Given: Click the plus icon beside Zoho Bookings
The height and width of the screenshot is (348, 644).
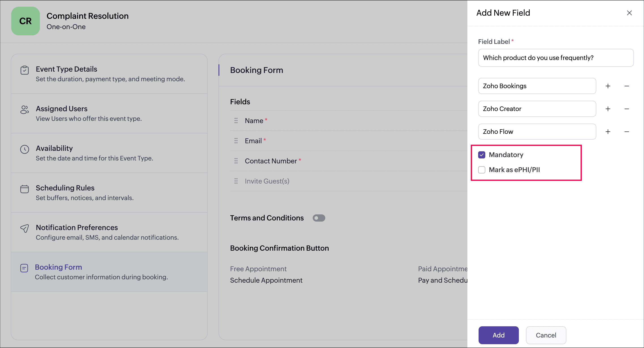Looking at the screenshot, I should click(x=608, y=86).
